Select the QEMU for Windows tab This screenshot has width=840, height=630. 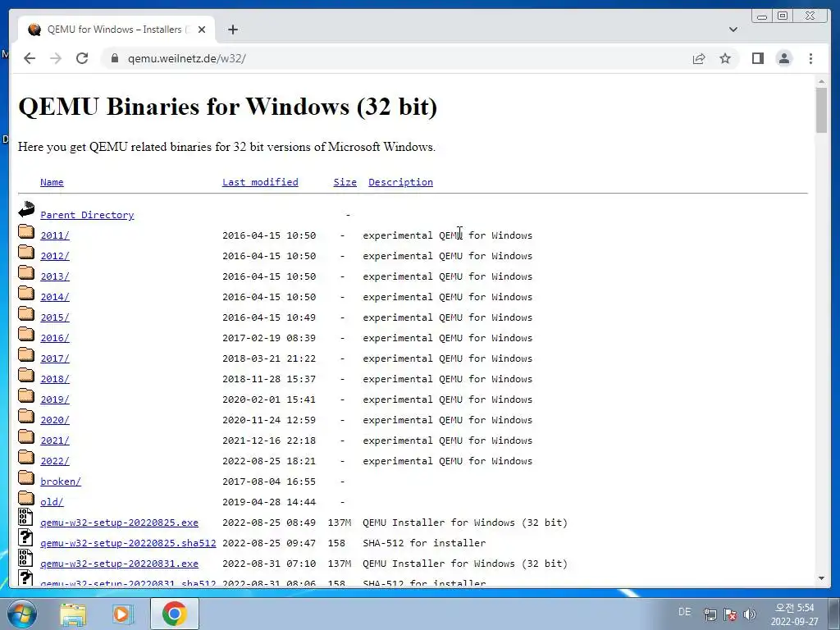click(116, 30)
